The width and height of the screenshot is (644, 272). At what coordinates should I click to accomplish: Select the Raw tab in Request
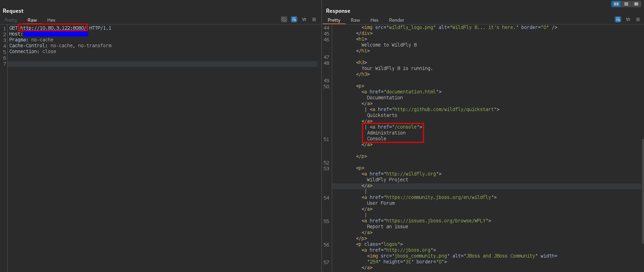[32, 20]
